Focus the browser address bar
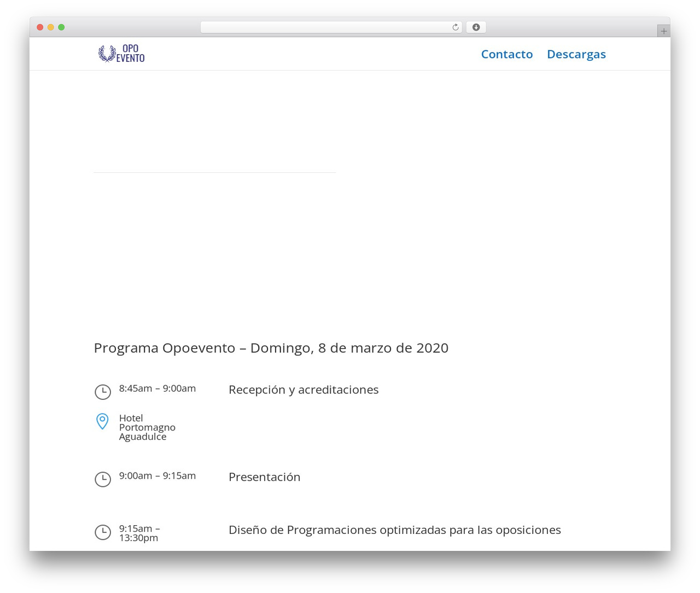700x593 pixels. tap(331, 27)
